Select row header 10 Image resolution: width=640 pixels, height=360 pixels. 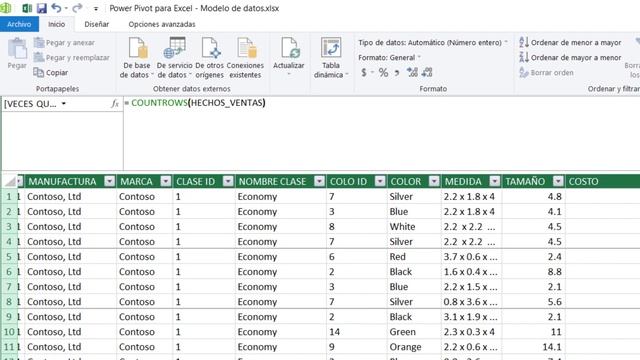click(x=9, y=332)
